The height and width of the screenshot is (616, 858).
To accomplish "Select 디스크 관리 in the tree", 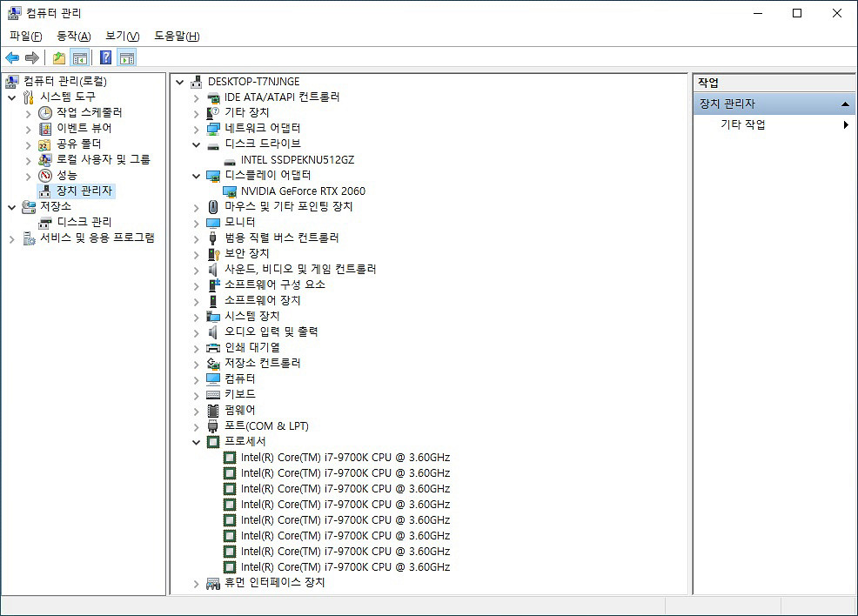I will pyautogui.click(x=84, y=222).
